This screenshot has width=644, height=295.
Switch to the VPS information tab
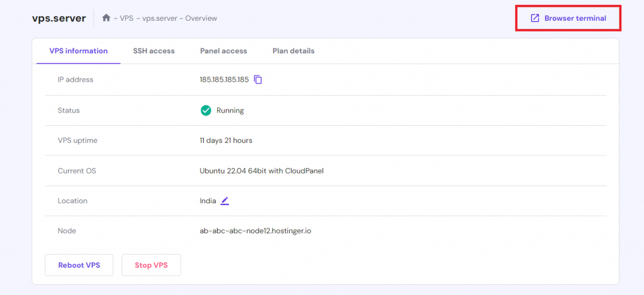click(x=78, y=51)
